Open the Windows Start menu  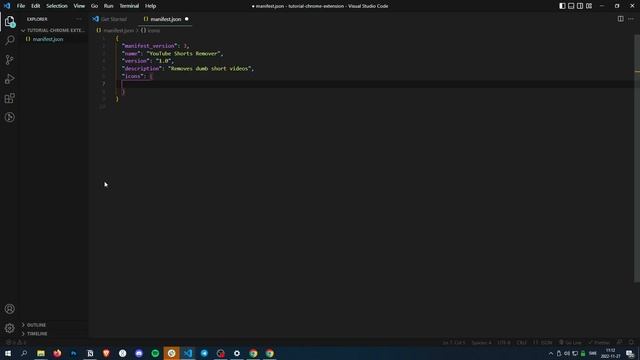[x=8, y=353]
